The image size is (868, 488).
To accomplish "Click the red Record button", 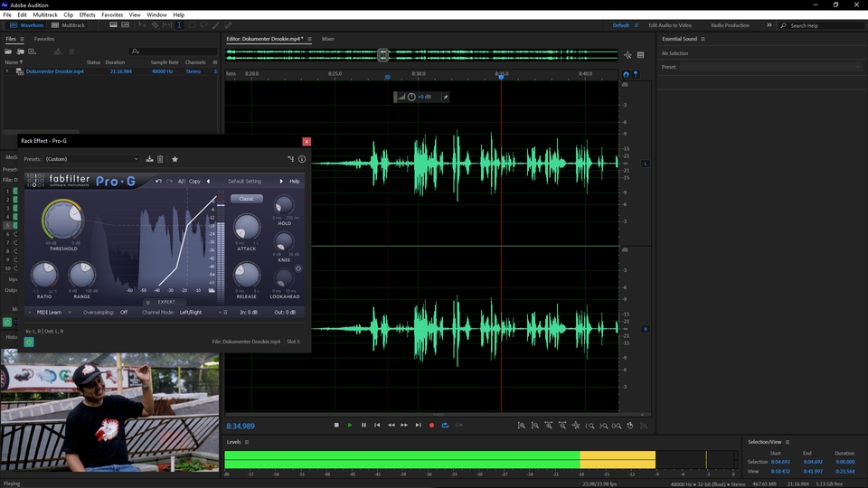I will coord(432,425).
